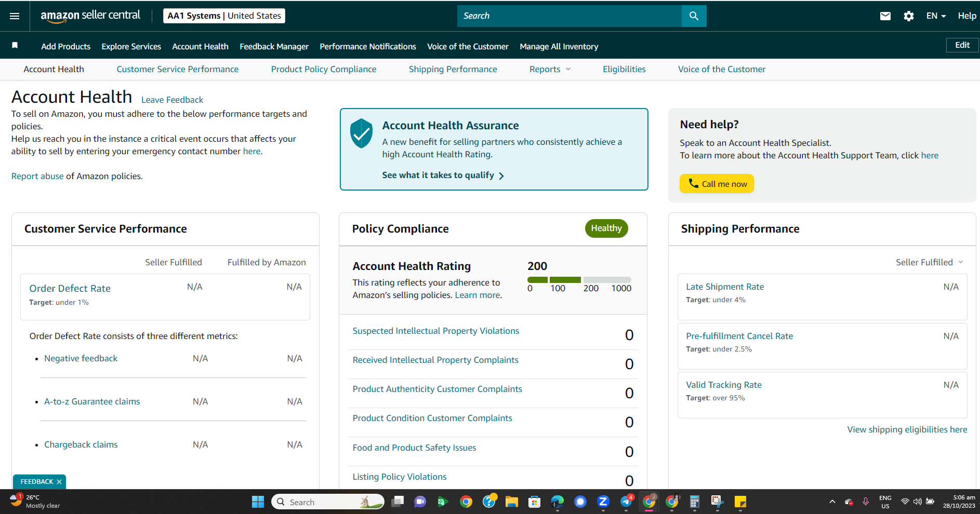
Task: Click the OneDrive cloud tray icon
Action: (x=849, y=502)
